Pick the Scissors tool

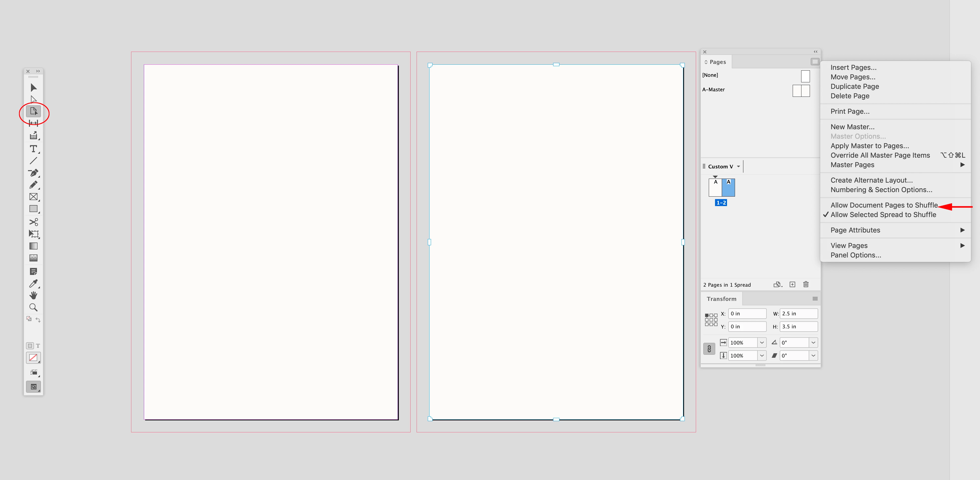(33, 222)
